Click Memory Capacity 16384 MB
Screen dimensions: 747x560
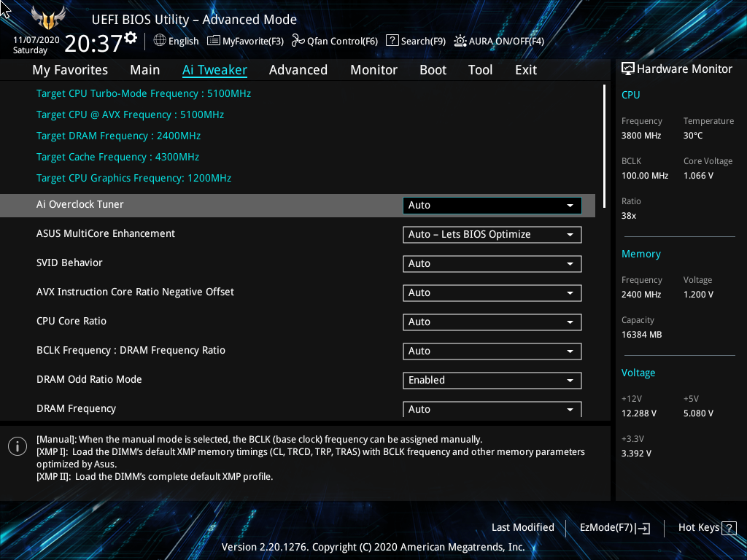pyautogui.click(x=642, y=335)
